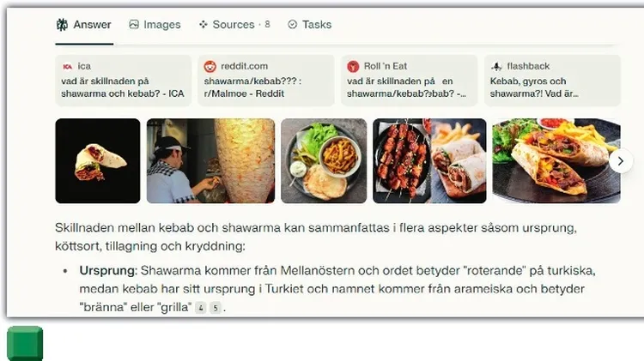This screenshot has height=361, width=644.
Task: Click the green square below the window
Action: 25,343
